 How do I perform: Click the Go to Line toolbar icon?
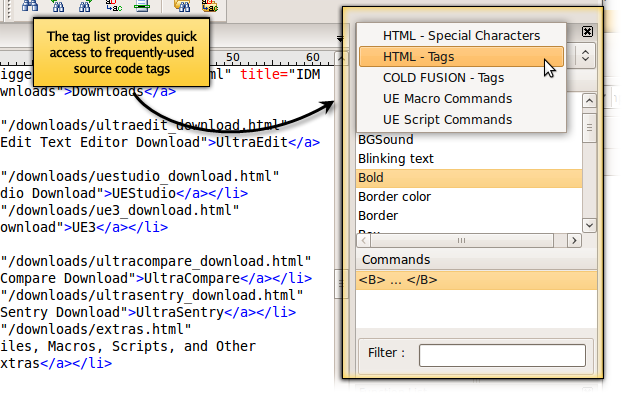(142, 6)
